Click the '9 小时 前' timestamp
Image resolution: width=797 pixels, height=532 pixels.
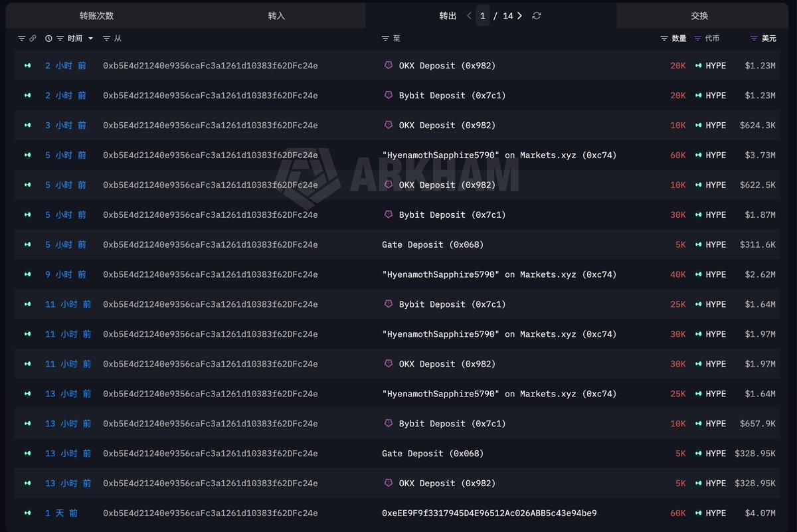(x=66, y=275)
